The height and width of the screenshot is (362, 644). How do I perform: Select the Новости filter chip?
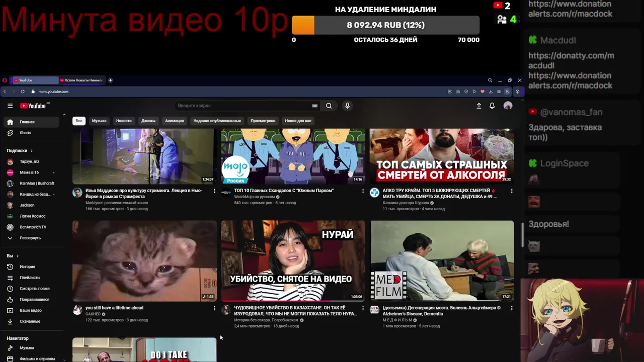(x=124, y=121)
